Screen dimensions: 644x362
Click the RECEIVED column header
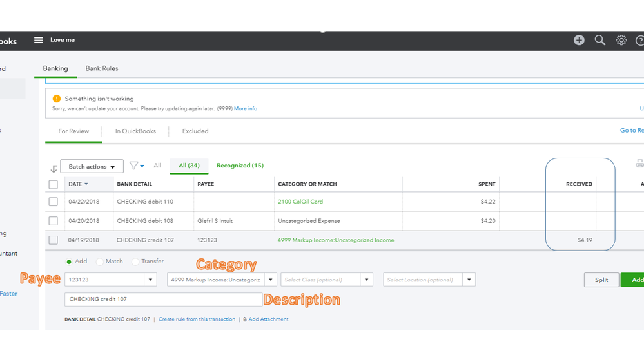tap(579, 184)
